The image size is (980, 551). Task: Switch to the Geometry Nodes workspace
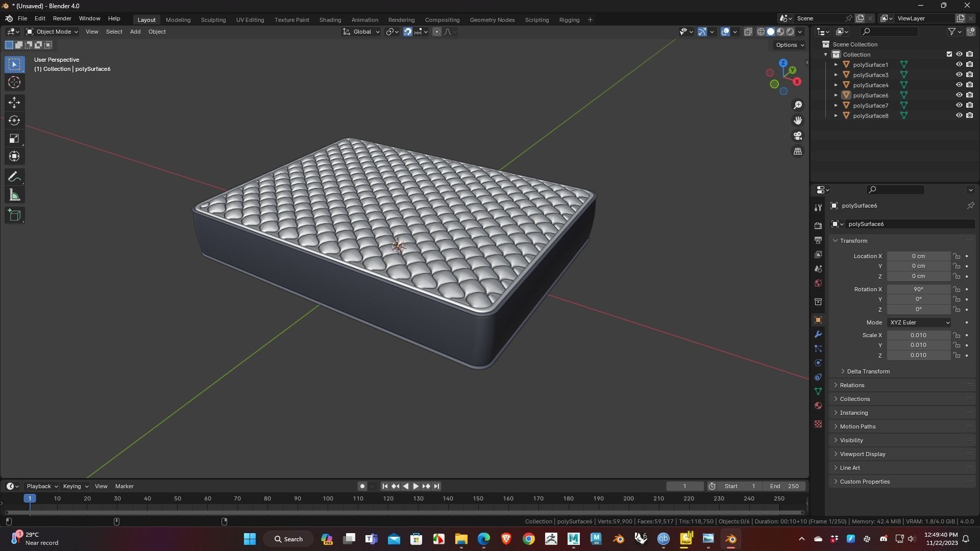492,20
